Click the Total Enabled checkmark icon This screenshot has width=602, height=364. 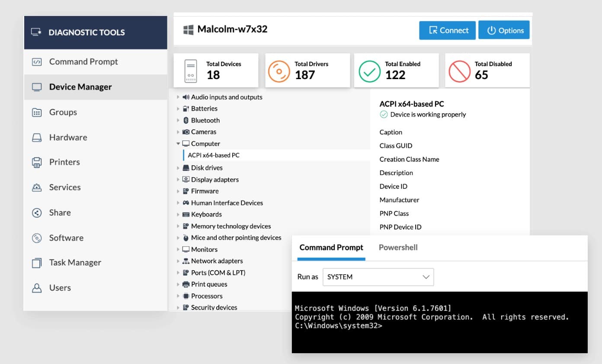[370, 71]
